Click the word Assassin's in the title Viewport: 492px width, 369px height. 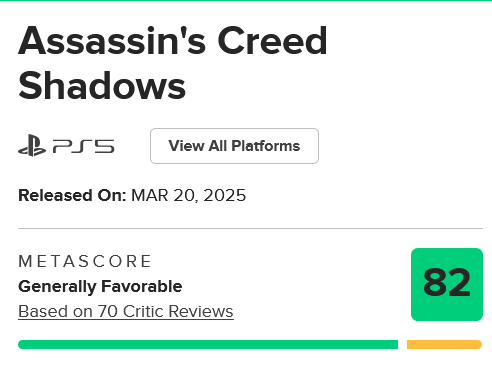112,41
